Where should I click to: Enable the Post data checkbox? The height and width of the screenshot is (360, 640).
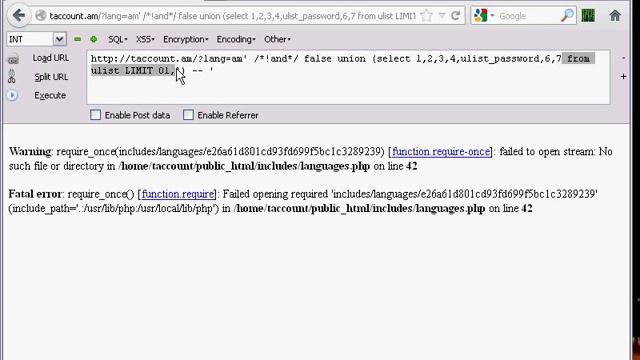coord(95,115)
